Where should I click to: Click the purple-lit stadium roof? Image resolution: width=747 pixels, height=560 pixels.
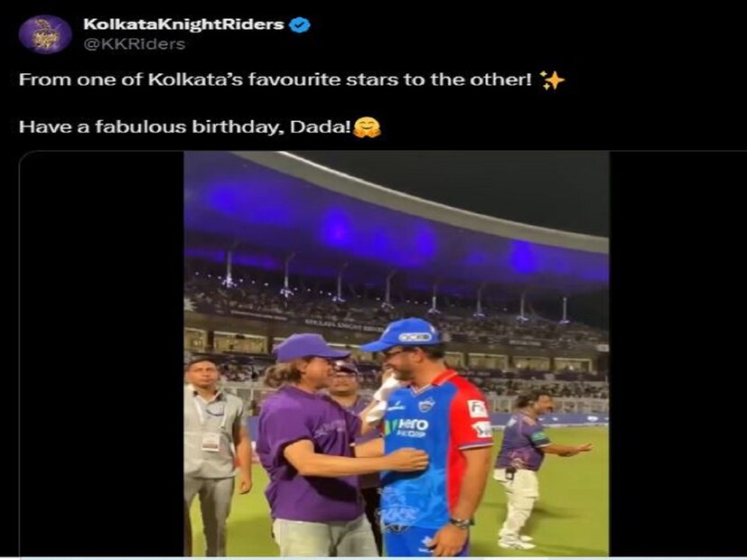397,226
